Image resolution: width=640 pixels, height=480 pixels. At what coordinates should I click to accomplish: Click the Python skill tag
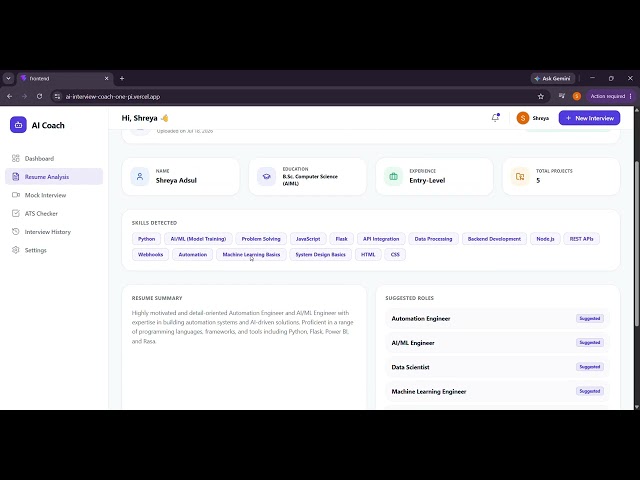coord(147,239)
